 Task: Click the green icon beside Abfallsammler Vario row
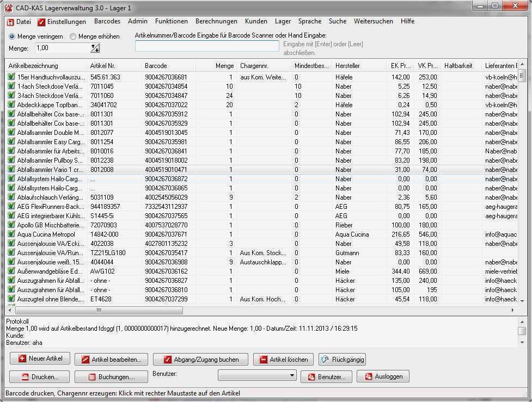(11, 169)
